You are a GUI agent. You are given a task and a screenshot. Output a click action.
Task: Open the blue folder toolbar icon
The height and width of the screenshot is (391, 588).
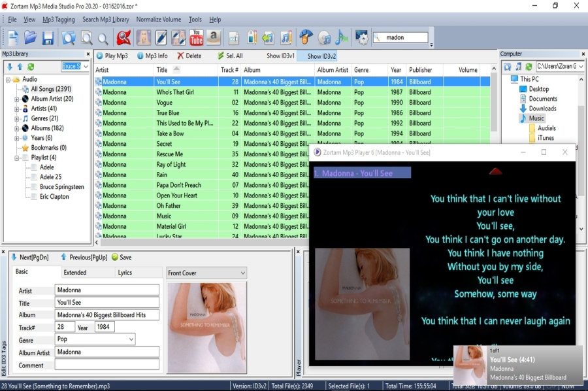pyautogui.click(x=30, y=38)
